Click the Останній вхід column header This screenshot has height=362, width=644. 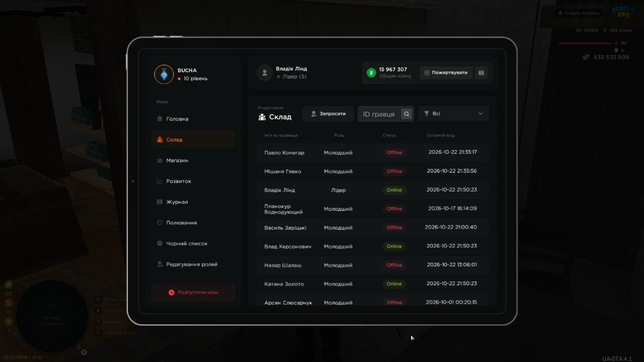point(441,135)
